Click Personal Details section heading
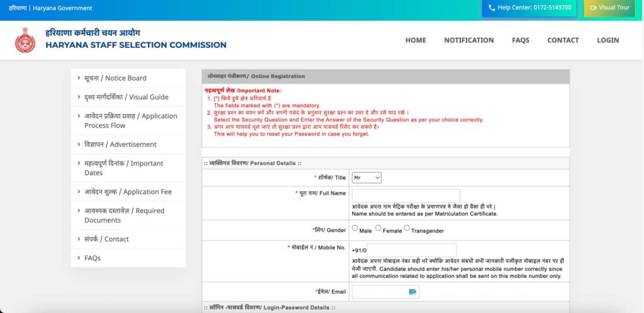The height and width of the screenshot is (313, 644). click(x=253, y=163)
